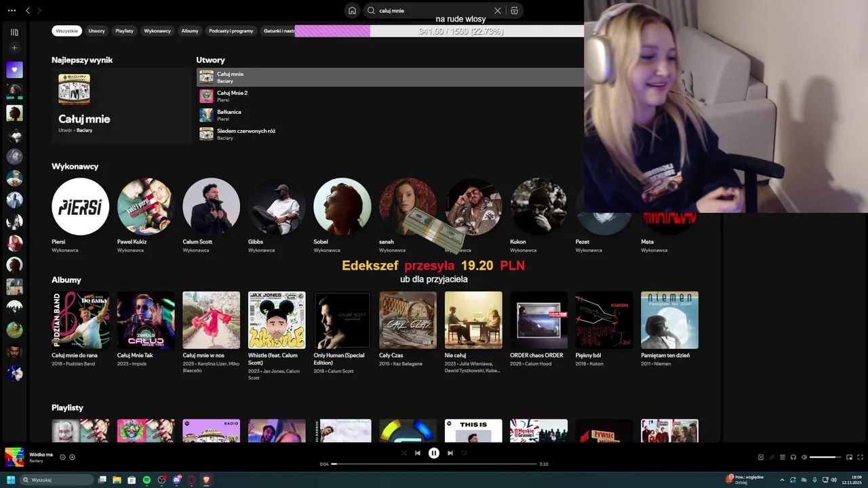Seek along the song progress bar

434,464
